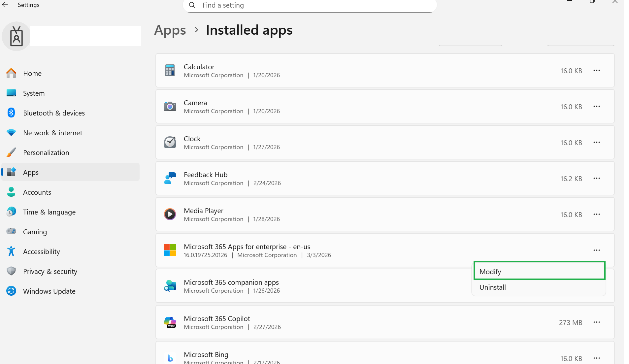Click the Home house icon

pyautogui.click(x=11, y=73)
